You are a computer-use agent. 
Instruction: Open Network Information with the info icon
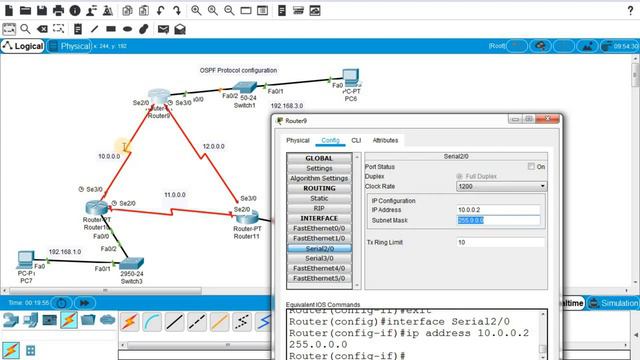pos(75,11)
